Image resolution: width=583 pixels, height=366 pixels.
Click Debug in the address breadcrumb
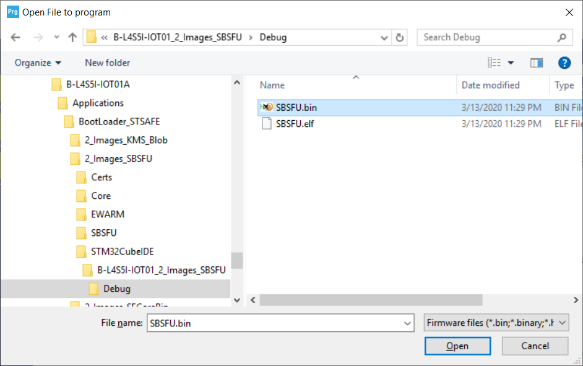273,37
